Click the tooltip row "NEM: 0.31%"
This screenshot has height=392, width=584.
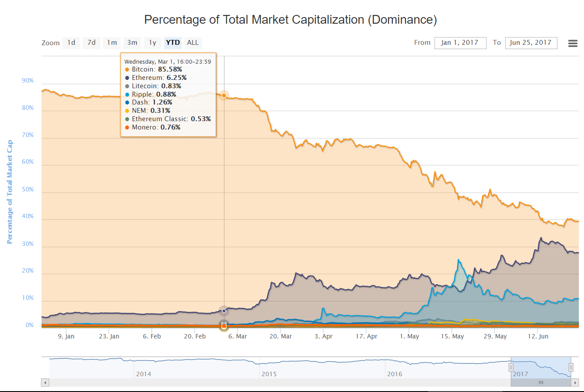pos(148,111)
